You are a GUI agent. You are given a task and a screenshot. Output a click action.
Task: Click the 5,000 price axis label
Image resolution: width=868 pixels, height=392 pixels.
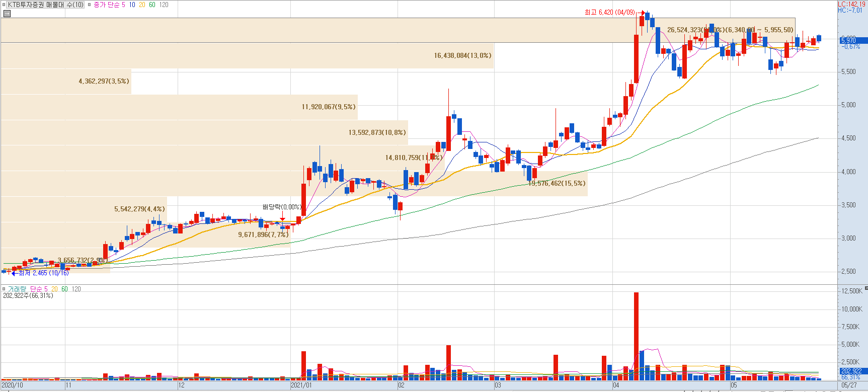[848, 105]
